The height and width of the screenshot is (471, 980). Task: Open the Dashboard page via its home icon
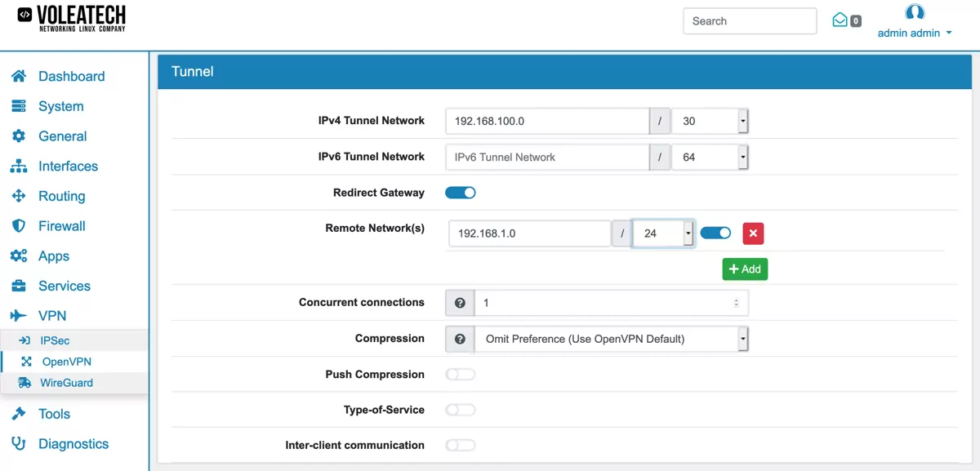pos(18,76)
